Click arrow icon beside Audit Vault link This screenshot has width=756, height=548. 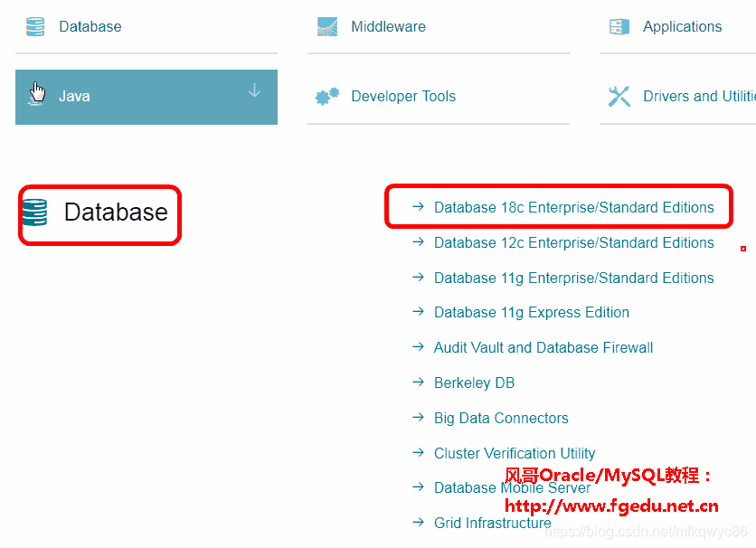pyautogui.click(x=418, y=346)
